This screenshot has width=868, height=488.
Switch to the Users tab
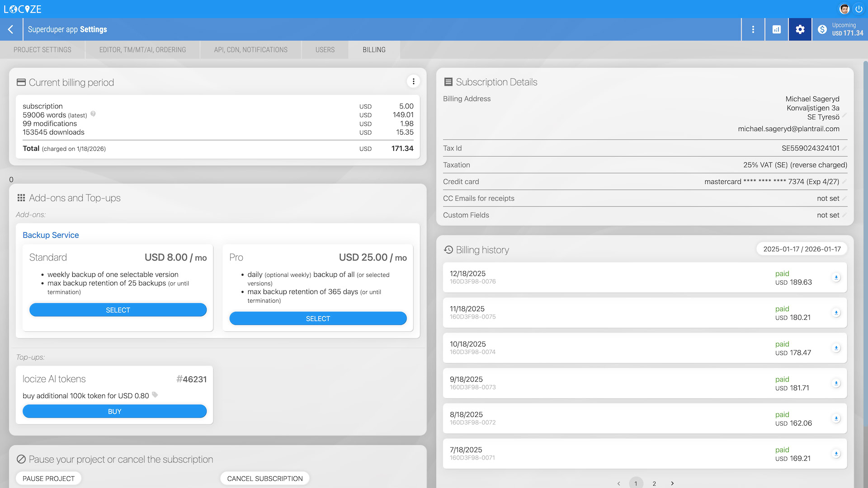point(325,50)
